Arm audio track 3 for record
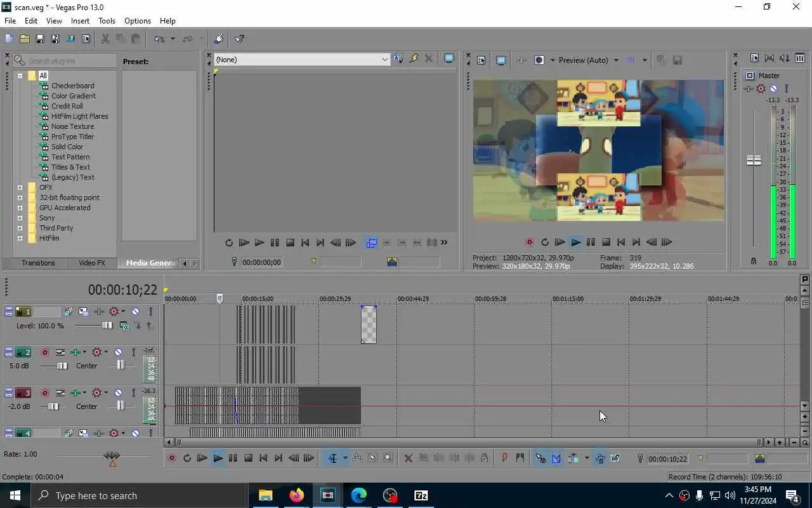812x508 pixels. click(44, 392)
